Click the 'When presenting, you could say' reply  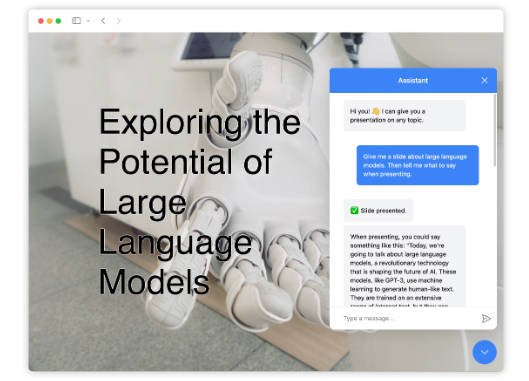405,267
